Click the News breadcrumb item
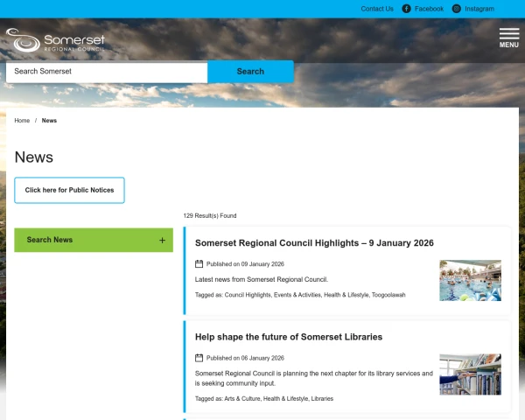Screen dimensions: 525x420 (49, 121)
